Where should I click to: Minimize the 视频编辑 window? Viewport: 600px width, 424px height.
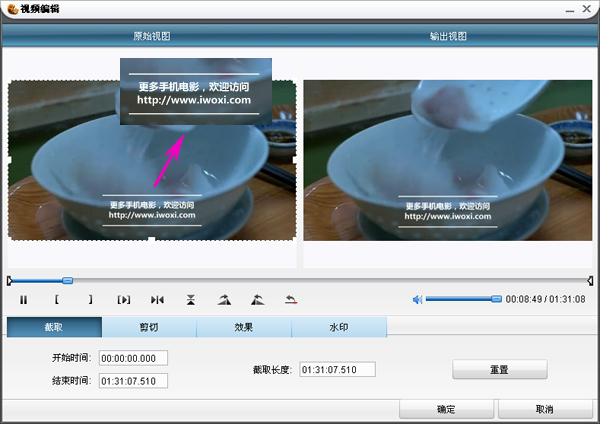pyautogui.click(x=570, y=9)
